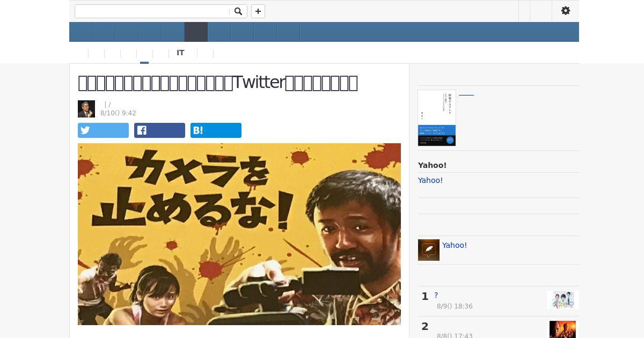Viewport: 644px width, 338px height.
Task: Open ranking item 1 question mark link
Action: pyautogui.click(x=436, y=295)
